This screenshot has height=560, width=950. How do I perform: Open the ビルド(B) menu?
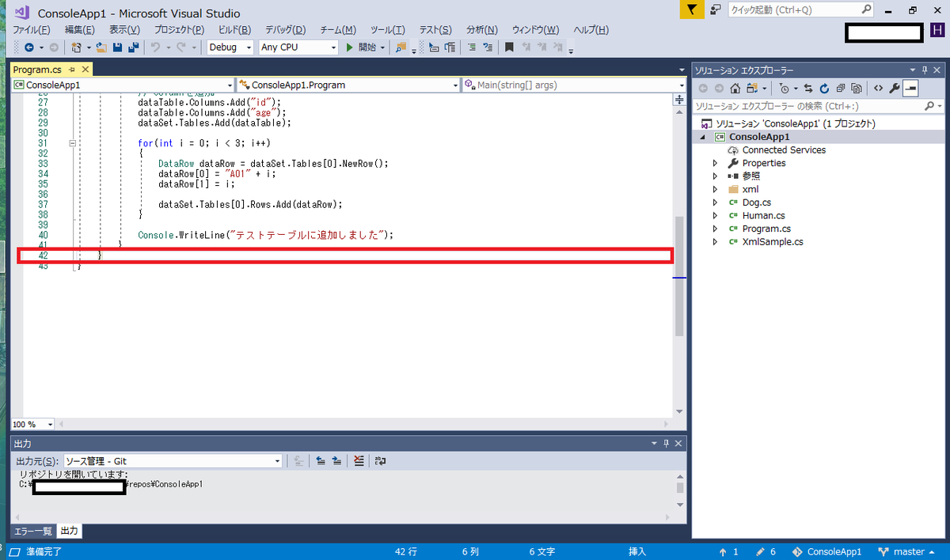(x=234, y=29)
